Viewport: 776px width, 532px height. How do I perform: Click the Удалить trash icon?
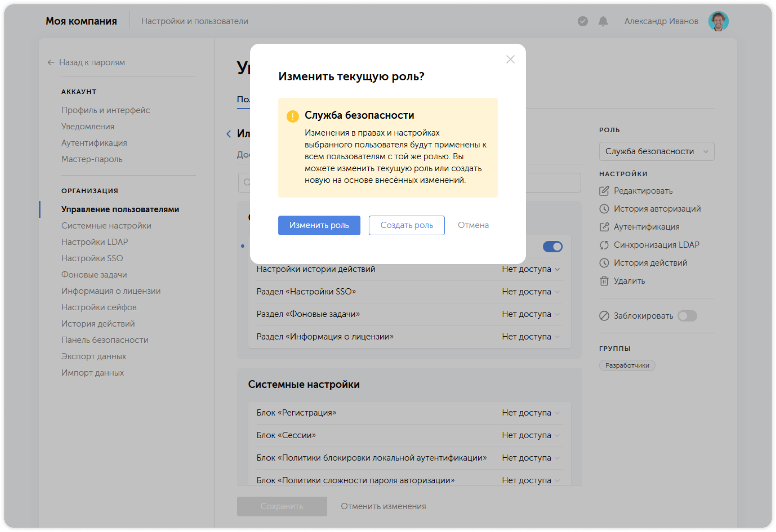click(604, 281)
